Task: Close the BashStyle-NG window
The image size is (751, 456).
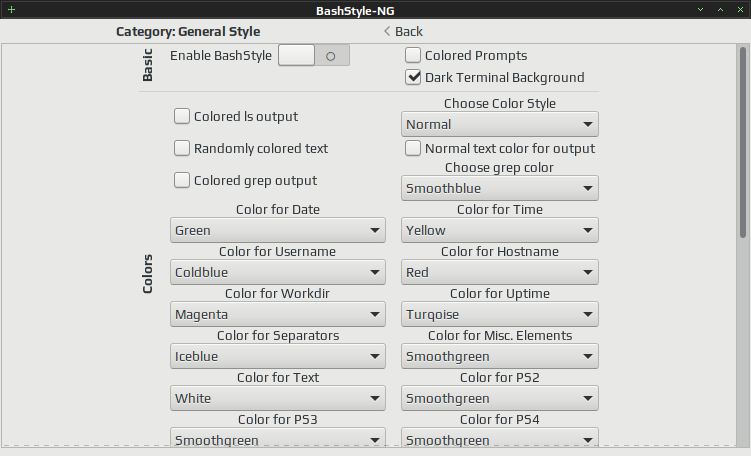Action: pos(740,10)
